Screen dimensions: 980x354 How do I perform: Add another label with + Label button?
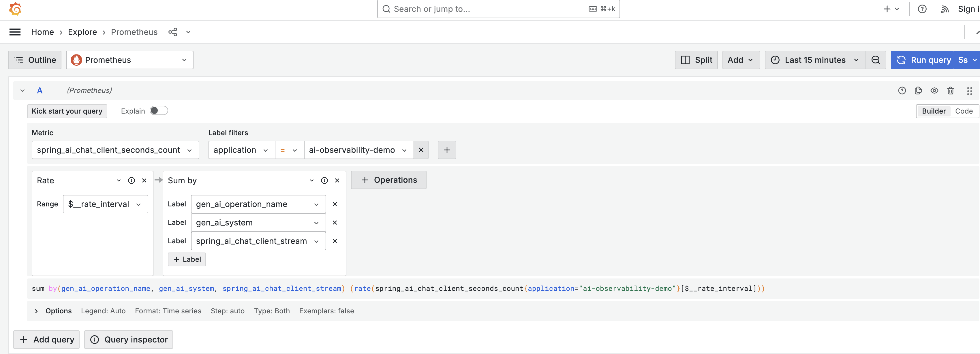187,259
